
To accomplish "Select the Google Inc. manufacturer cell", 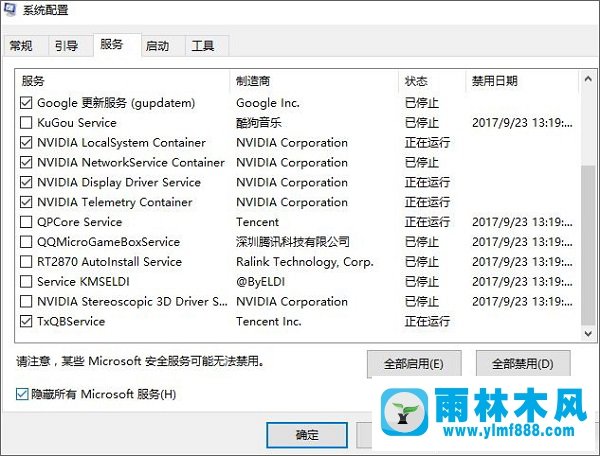I will (268, 103).
